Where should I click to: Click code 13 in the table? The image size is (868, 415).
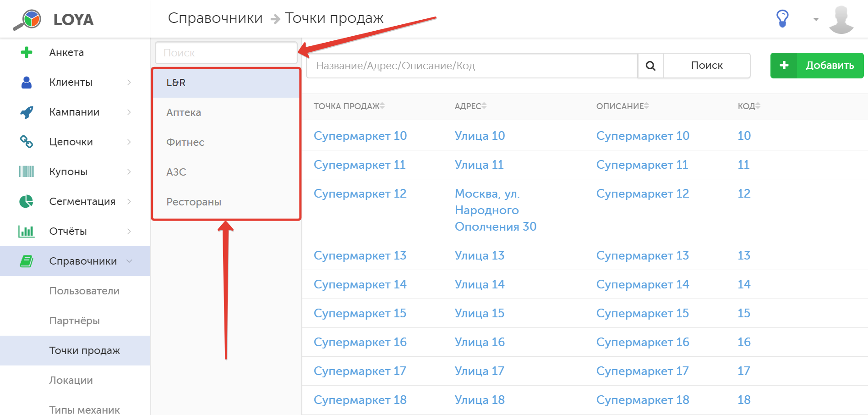point(744,255)
